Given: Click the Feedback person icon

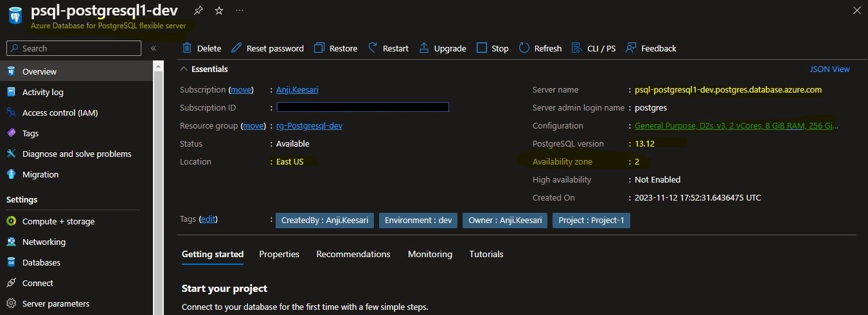Looking at the screenshot, I should pos(631,48).
